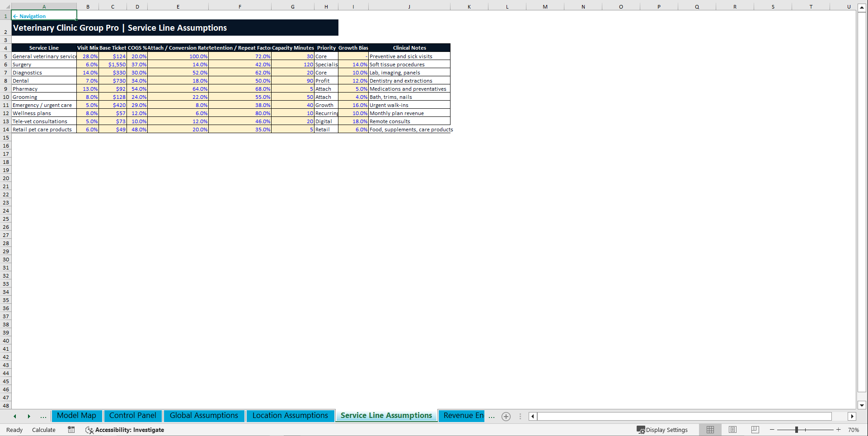Show more sheet tabs after Revenue En
Image resolution: width=868 pixels, height=436 pixels.
[x=492, y=417]
